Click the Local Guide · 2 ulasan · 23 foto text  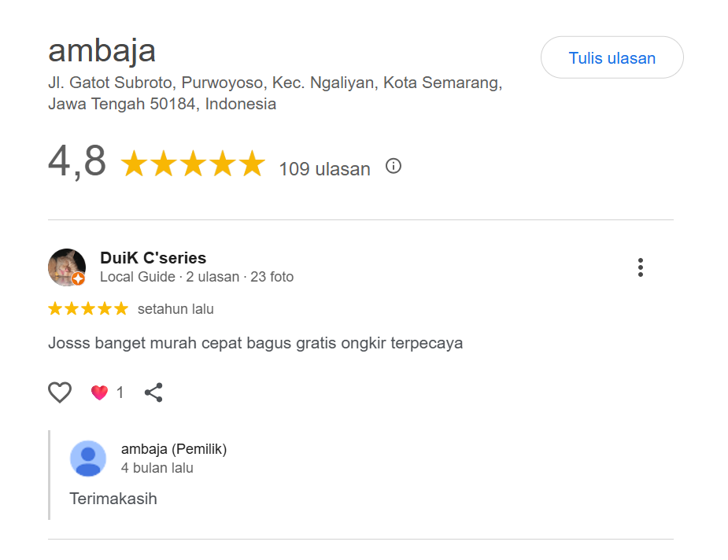[x=197, y=277]
